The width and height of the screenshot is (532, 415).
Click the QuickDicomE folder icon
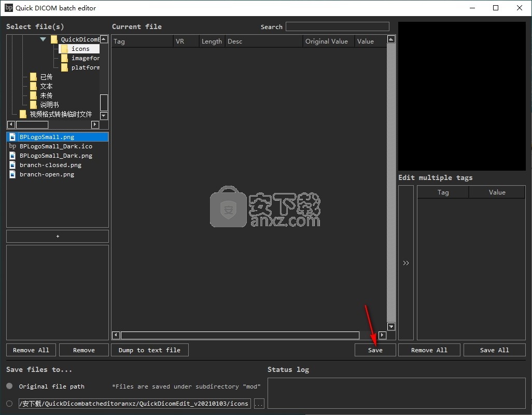(x=54, y=39)
